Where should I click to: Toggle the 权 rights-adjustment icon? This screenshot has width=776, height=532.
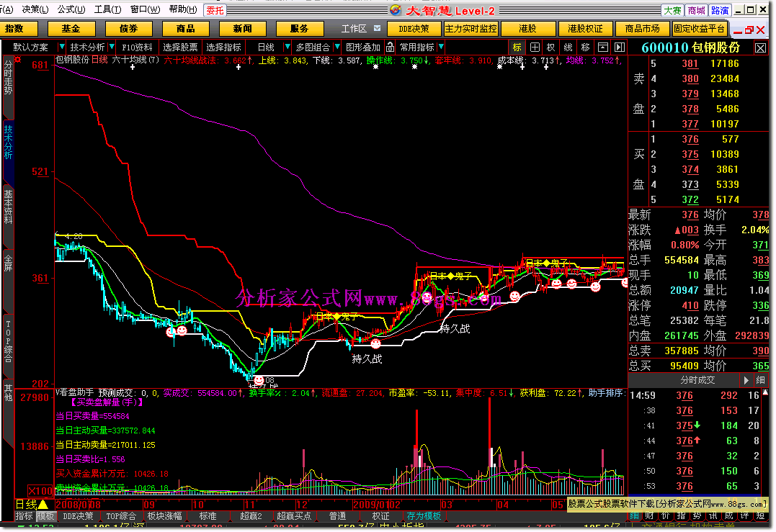550,48
